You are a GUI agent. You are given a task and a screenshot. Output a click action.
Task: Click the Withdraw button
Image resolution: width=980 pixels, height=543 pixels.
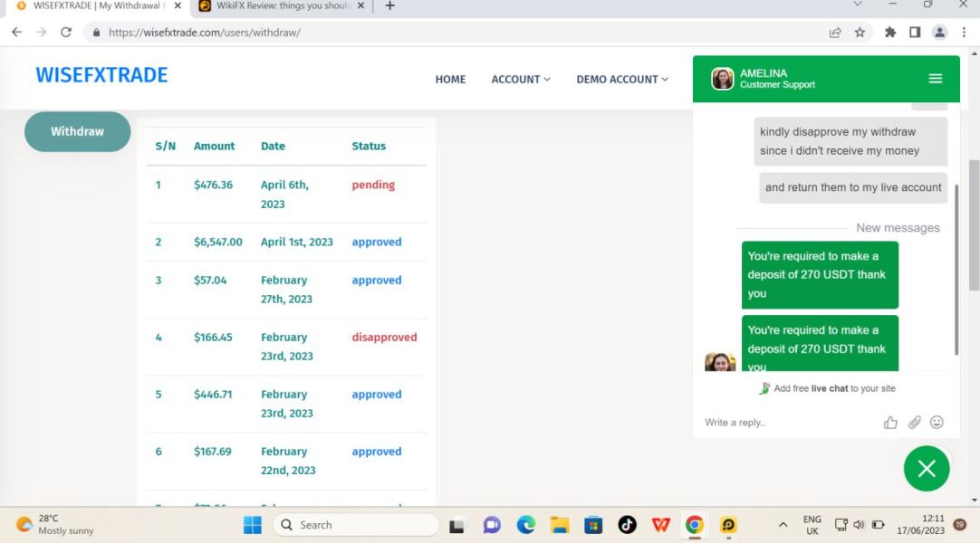point(78,132)
